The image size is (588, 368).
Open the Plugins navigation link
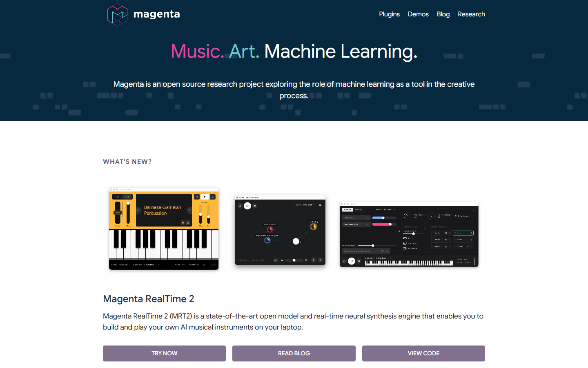389,14
